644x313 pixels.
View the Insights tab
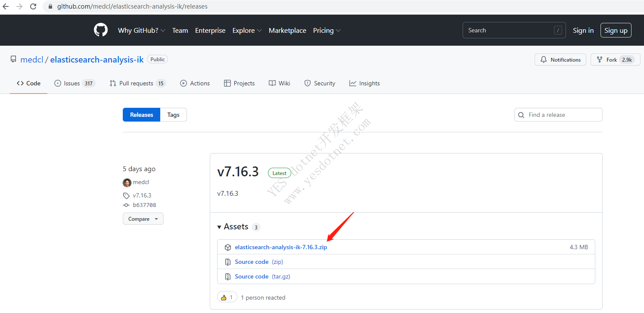pyautogui.click(x=364, y=84)
